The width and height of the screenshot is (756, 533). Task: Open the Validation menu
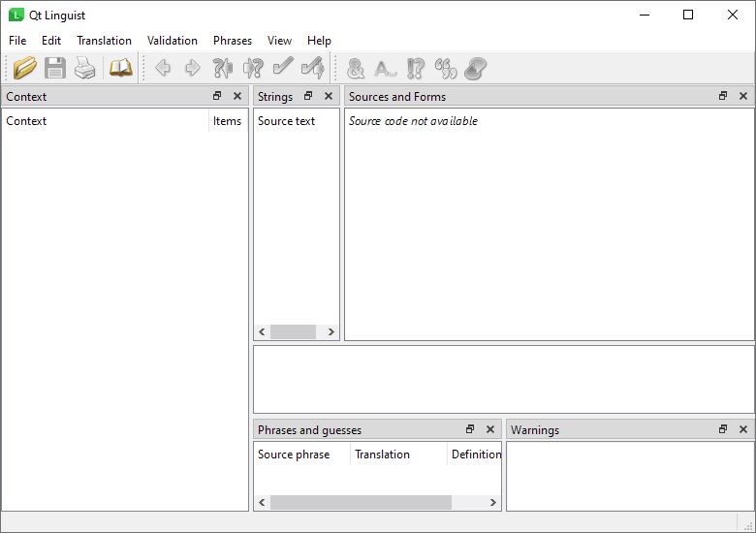coord(173,41)
